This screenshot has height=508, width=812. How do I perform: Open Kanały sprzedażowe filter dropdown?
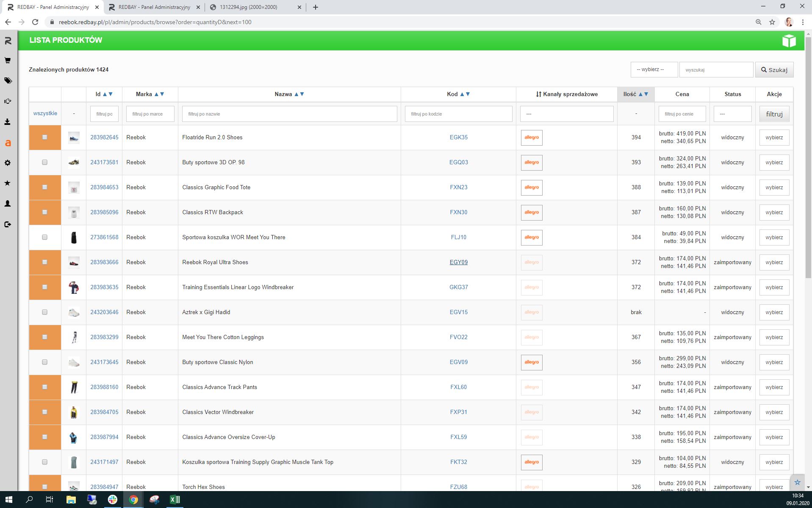[566, 114]
